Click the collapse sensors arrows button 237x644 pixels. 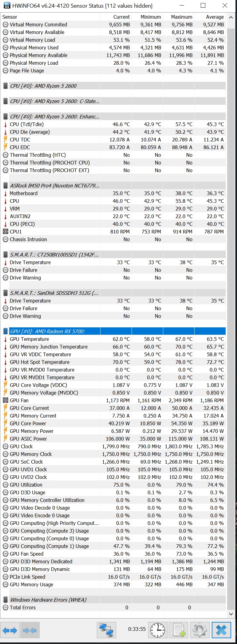(x=30, y=631)
